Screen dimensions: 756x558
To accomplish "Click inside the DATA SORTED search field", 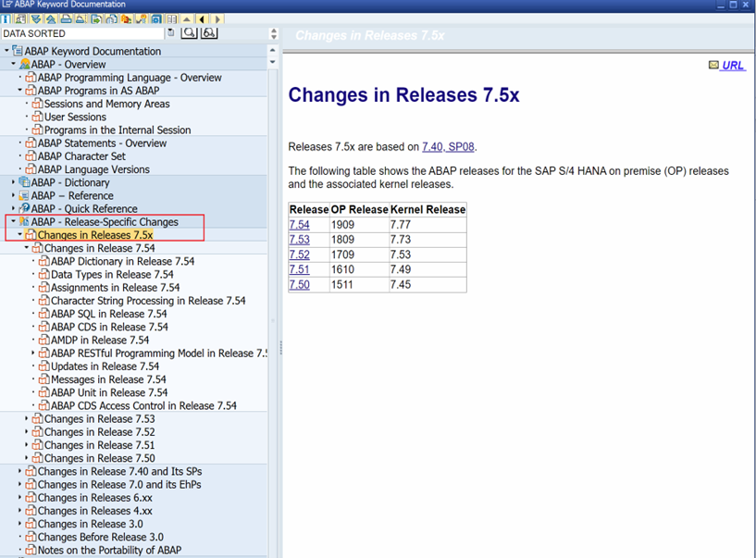I will 82,33.
